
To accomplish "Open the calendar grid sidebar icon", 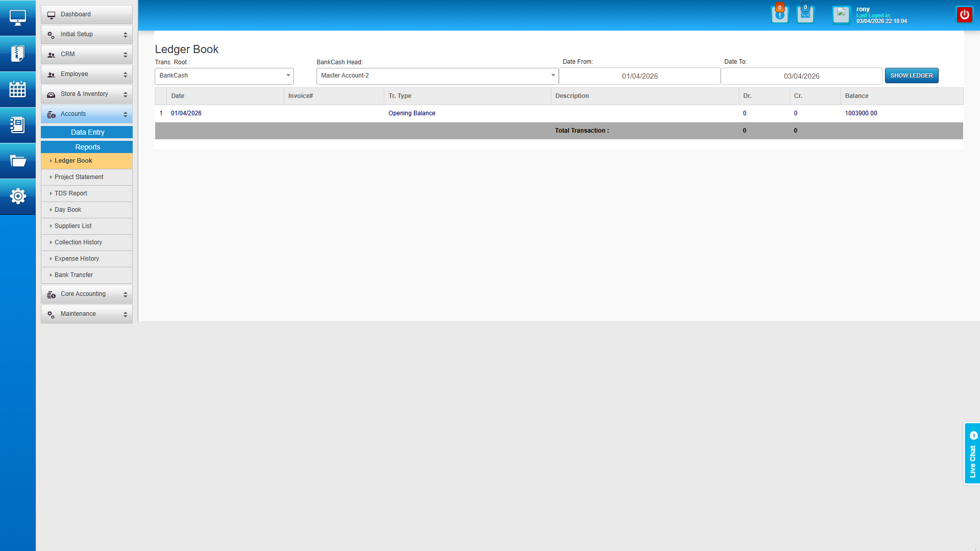I will coord(17,89).
